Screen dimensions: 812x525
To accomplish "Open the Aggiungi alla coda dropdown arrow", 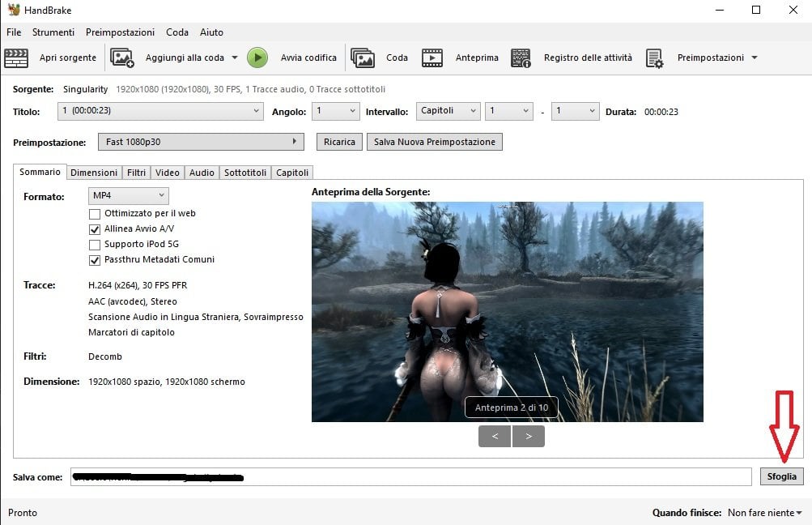I will 235,58.
